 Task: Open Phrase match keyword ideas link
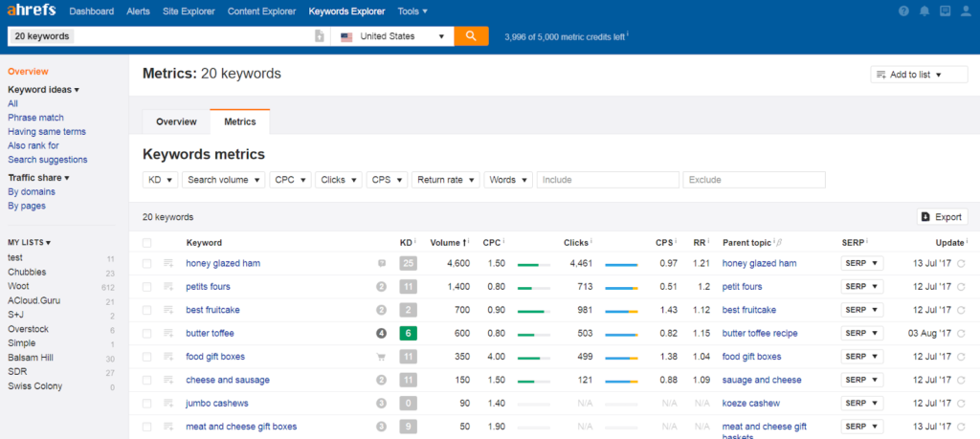(35, 118)
